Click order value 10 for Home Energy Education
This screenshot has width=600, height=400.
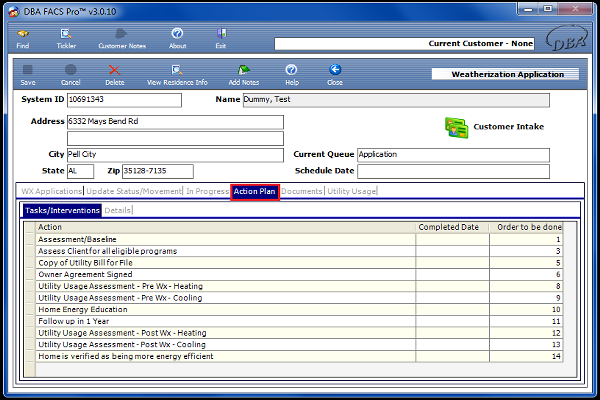(x=526, y=309)
